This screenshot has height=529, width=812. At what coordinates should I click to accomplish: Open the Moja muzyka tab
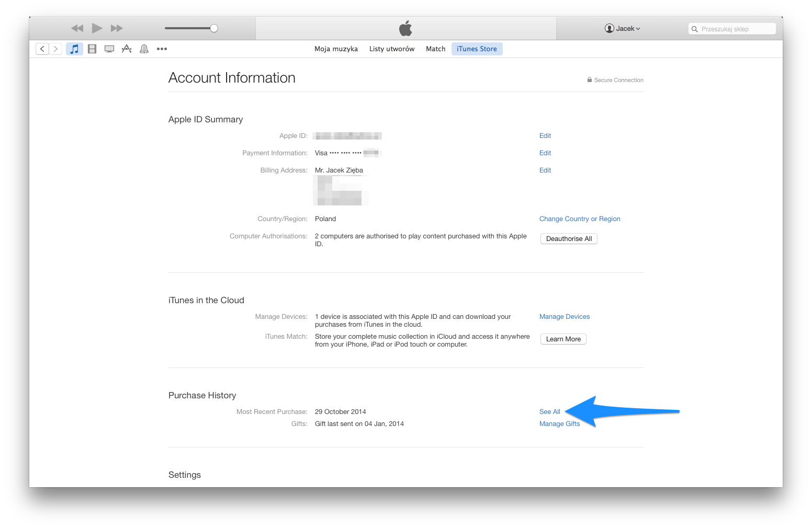coord(336,49)
